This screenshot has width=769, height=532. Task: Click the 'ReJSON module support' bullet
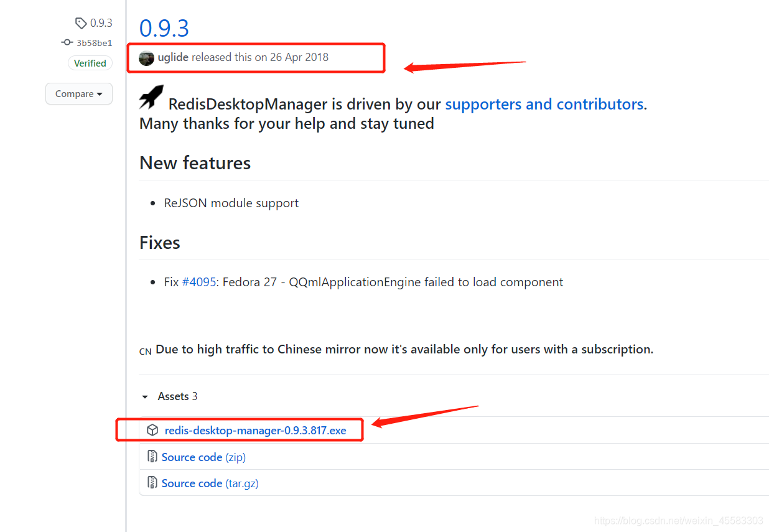[x=231, y=203]
